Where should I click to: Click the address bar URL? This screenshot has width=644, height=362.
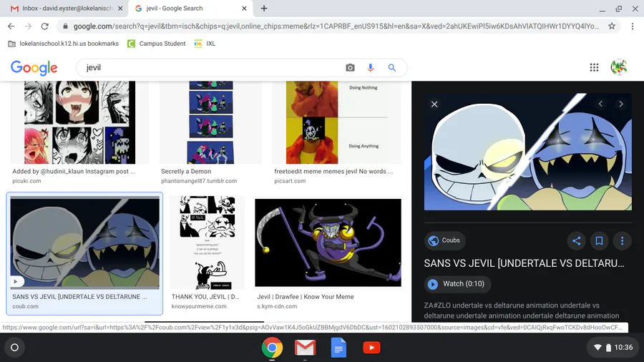click(x=336, y=26)
